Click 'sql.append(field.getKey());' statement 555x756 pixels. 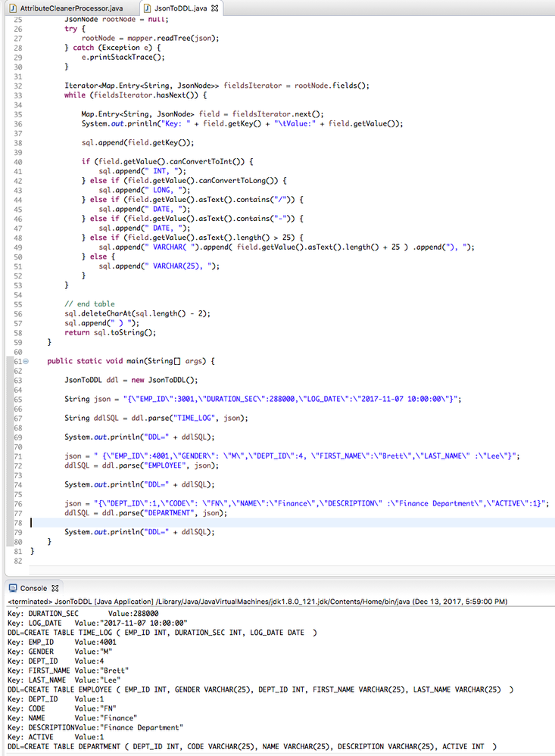point(138,143)
